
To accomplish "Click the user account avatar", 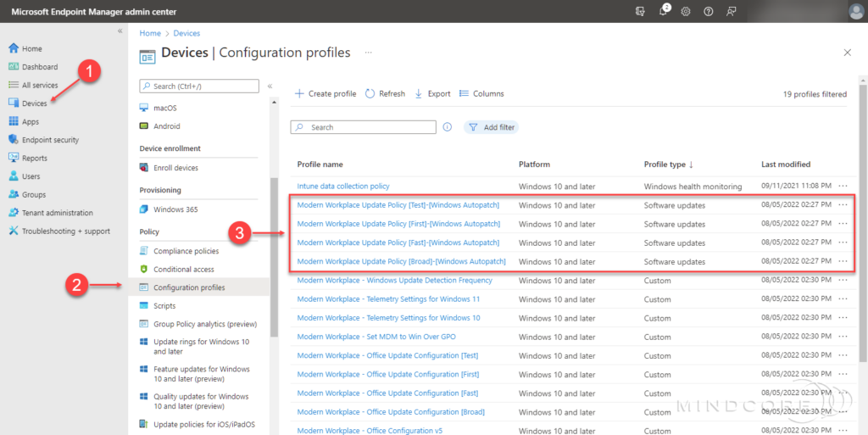I will click(855, 11).
